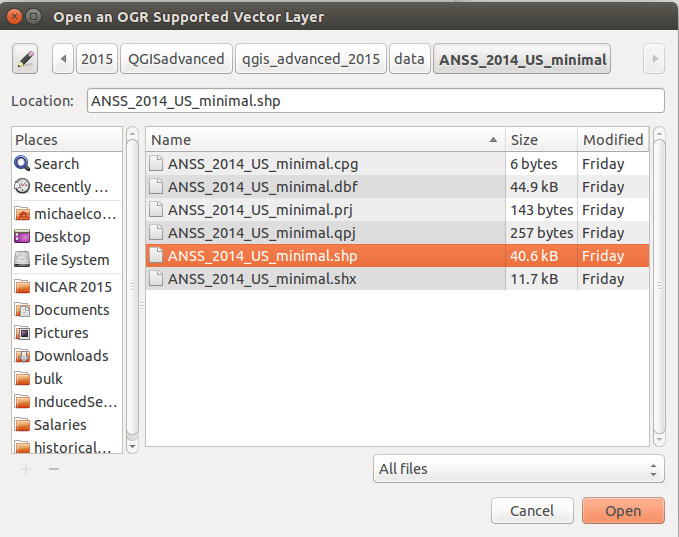The image size is (679, 537).
Task: Click the Open button
Action: click(623, 511)
